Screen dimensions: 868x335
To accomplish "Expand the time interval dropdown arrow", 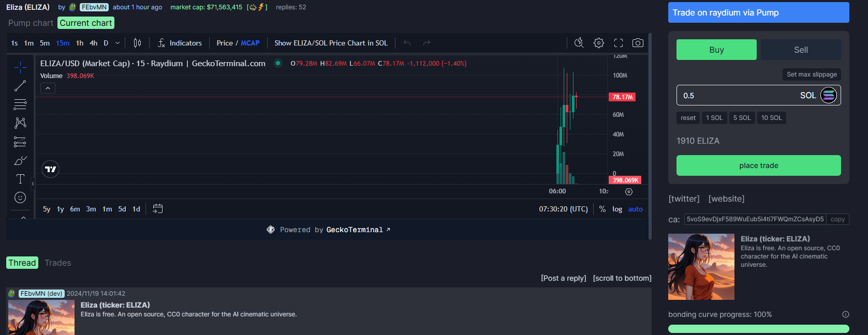I will tap(117, 43).
